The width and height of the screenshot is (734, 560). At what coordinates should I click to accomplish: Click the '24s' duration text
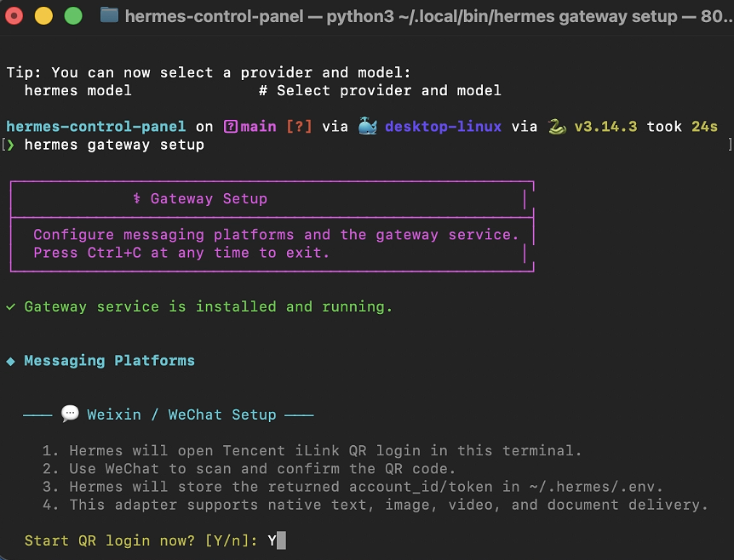(x=704, y=126)
